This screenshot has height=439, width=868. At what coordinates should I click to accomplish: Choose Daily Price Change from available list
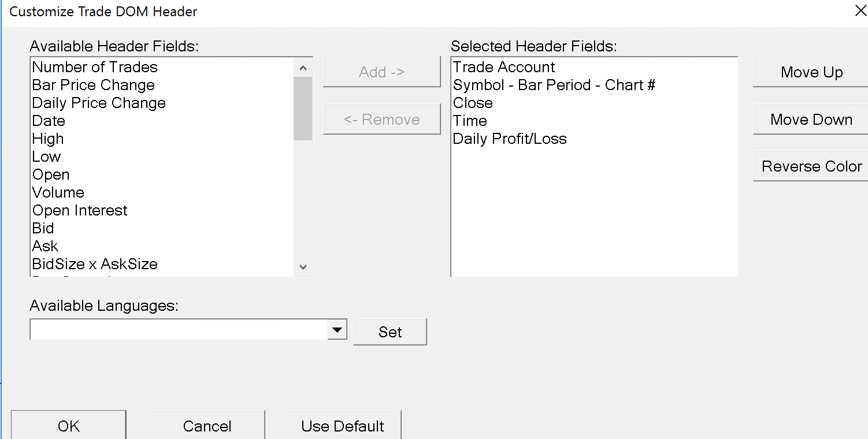pos(99,103)
